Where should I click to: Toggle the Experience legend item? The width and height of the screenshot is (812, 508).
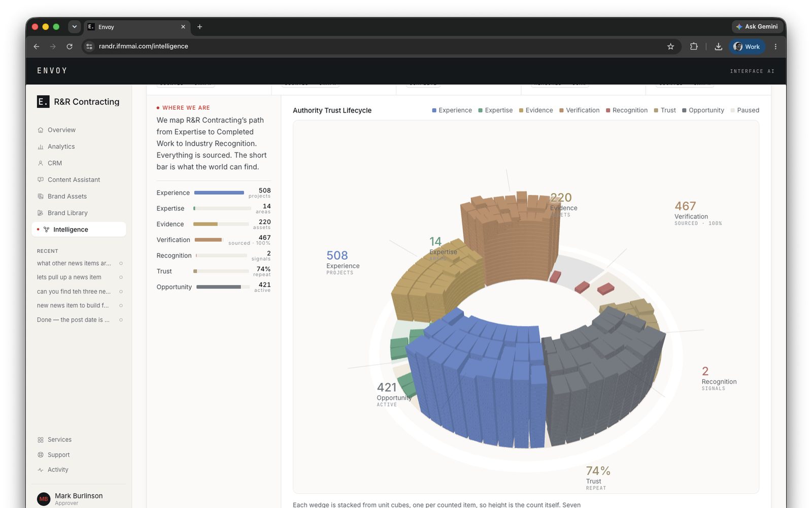(x=452, y=110)
